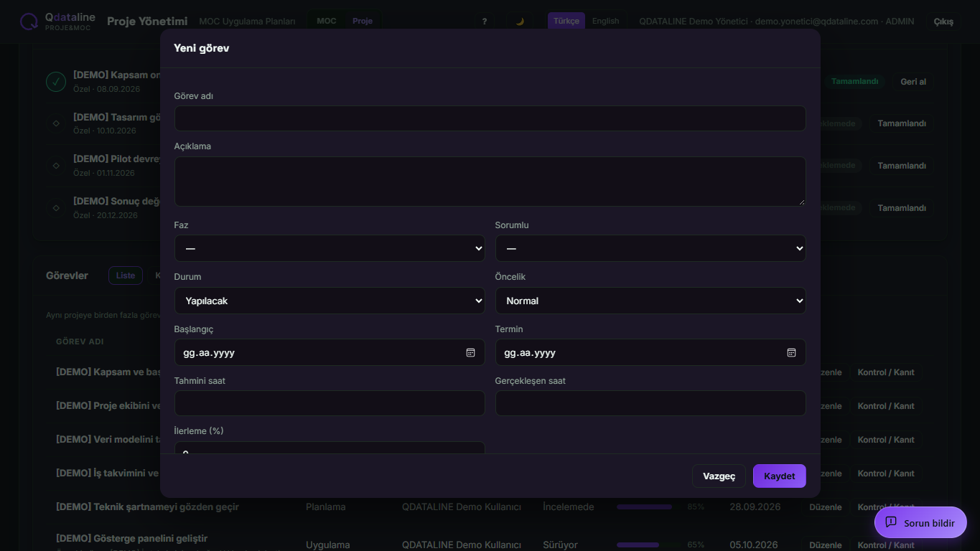Viewport: 980px width, 551px height.
Task: Click the "Sürüyor" status text
Action: click(560, 545)
